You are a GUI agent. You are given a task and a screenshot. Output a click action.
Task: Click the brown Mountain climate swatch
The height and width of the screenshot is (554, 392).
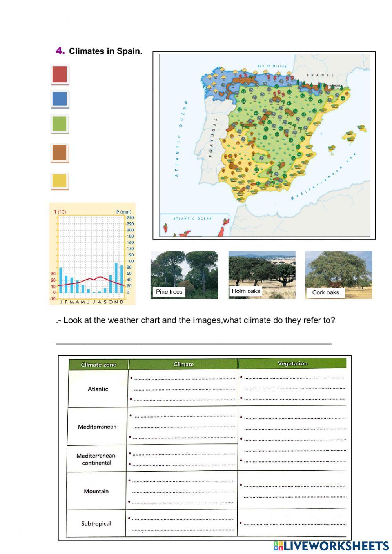59,152
